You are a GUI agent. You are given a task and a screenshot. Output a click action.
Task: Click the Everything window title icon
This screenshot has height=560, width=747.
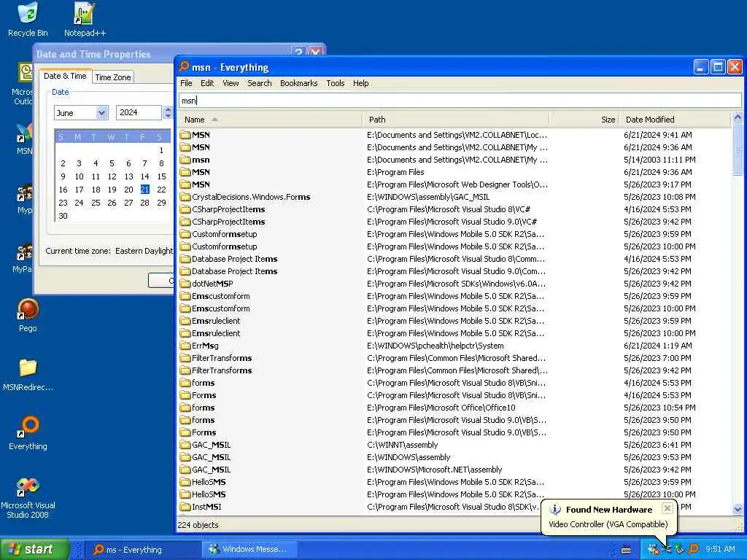pyautogui.click(x=184, y=66)
